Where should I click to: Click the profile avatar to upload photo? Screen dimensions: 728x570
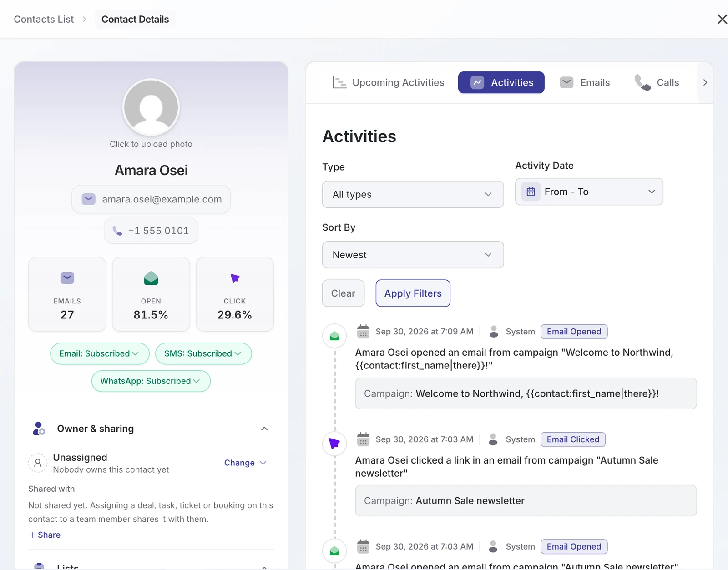(x=151, y=107)
